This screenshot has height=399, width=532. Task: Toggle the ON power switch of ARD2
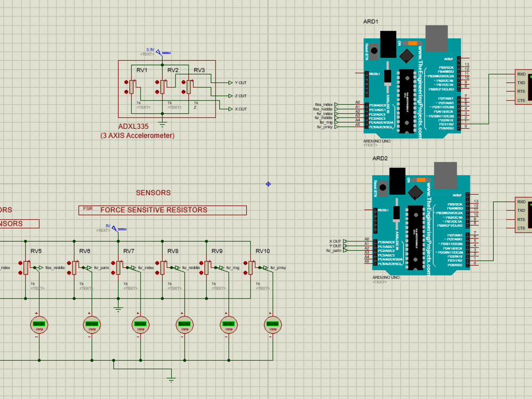[x=420, y=181]
